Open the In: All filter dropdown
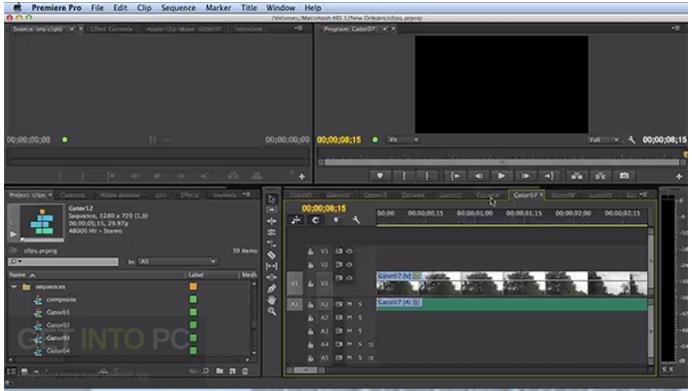692x391 pixels. 177,262
